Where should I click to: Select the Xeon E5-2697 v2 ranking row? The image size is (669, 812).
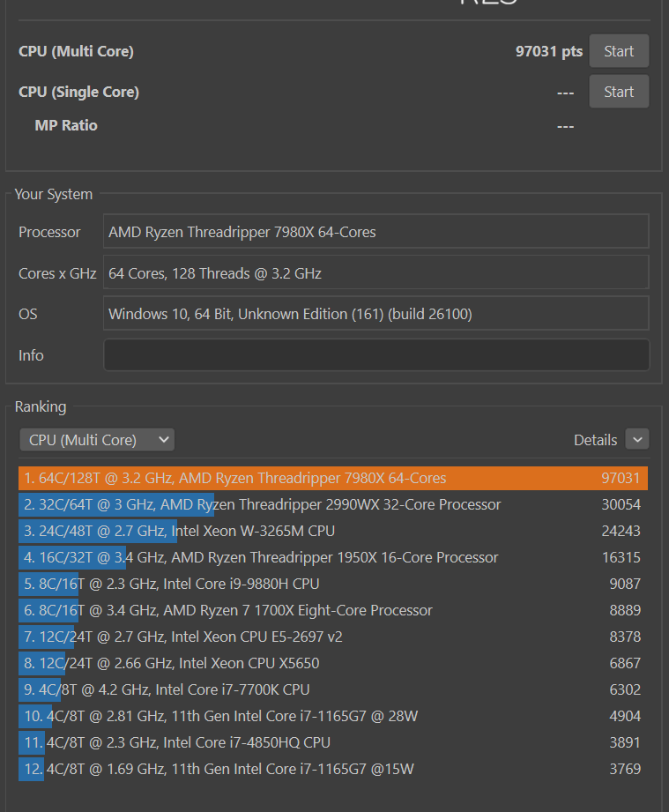(332, 637)
